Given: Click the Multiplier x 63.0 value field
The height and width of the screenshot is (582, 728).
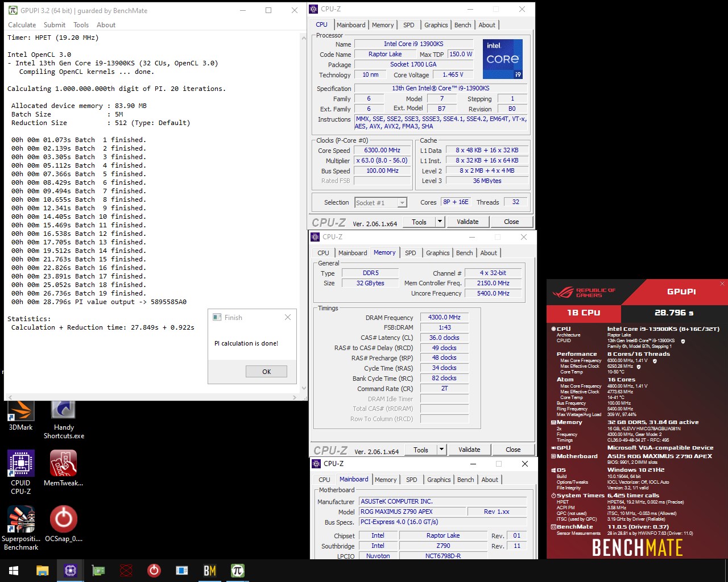Looking at the screenshot, I should point(382,161).
